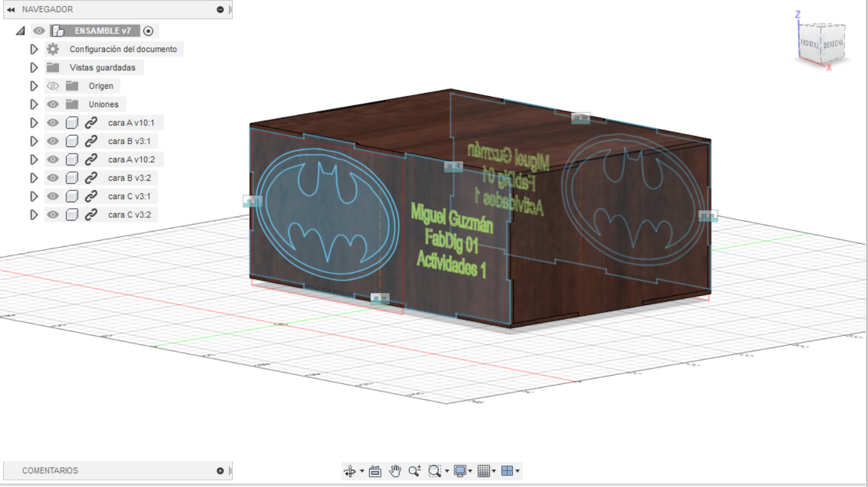Collapse the ENSAMBLE v7 root node
The height and width of the screenshot is (487, 868).
pyautogui.click(x=20, y=31)
